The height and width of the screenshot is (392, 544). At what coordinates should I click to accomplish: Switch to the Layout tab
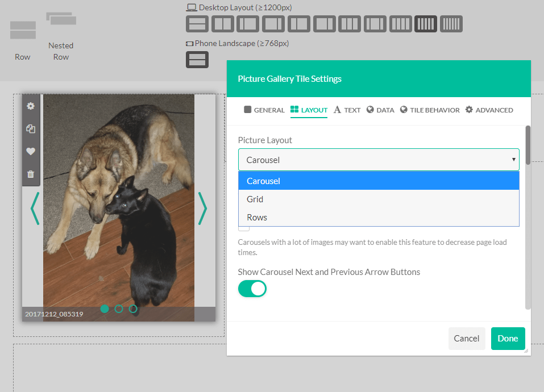309,110
